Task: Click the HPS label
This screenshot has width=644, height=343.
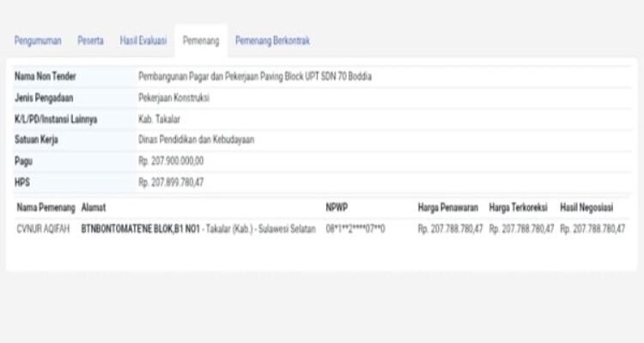Action: [22, 182]
